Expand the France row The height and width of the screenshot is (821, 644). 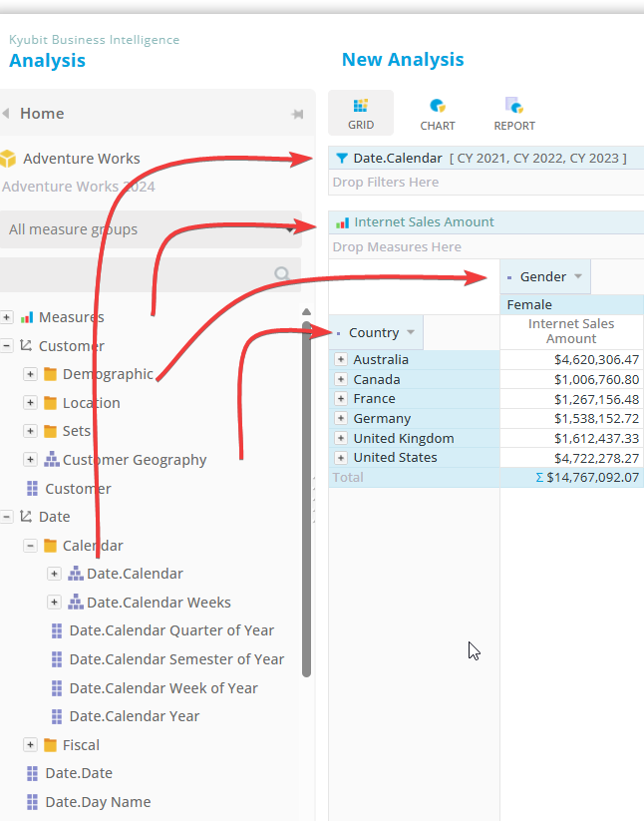coord(341,398)
